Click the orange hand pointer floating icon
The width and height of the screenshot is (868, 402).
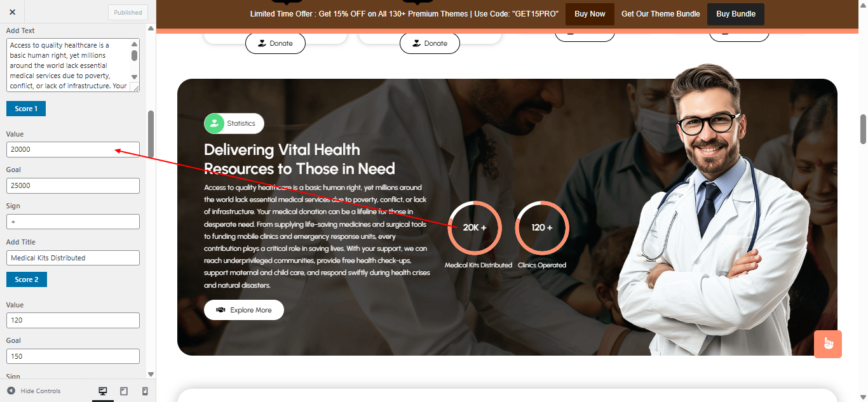click(828, 344)
